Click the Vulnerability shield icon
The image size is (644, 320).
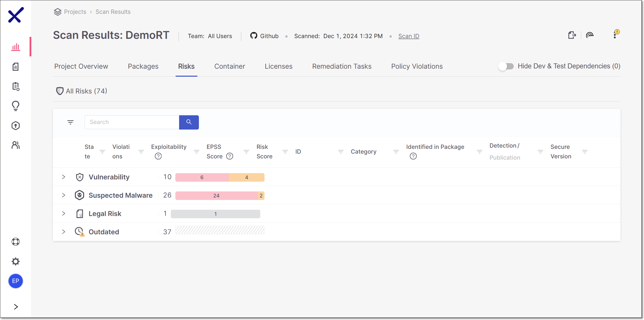coord(79,177)
